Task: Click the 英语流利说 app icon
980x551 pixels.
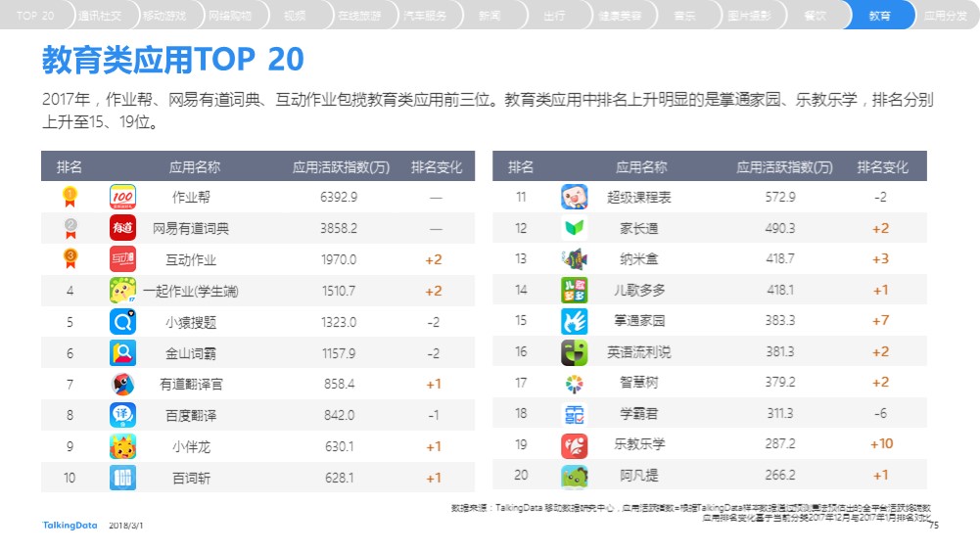Action: (574, 351)
